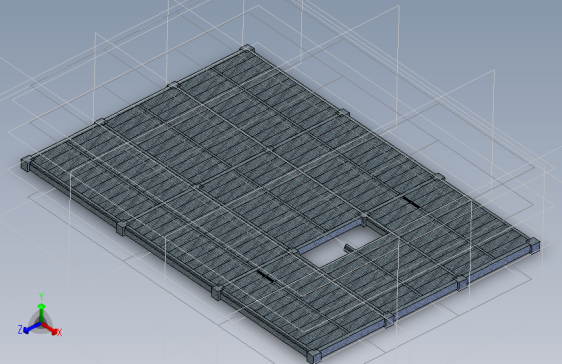Click the red X axis arrow on the triad
This screenshot has width=562, height=364.
pyautogui.click(x=49, y=328)
